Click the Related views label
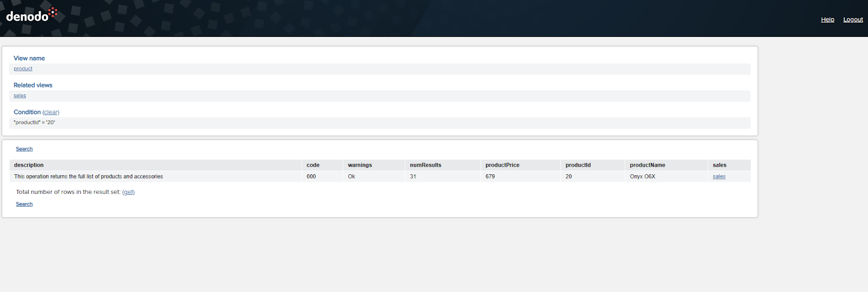 (33, 85)
